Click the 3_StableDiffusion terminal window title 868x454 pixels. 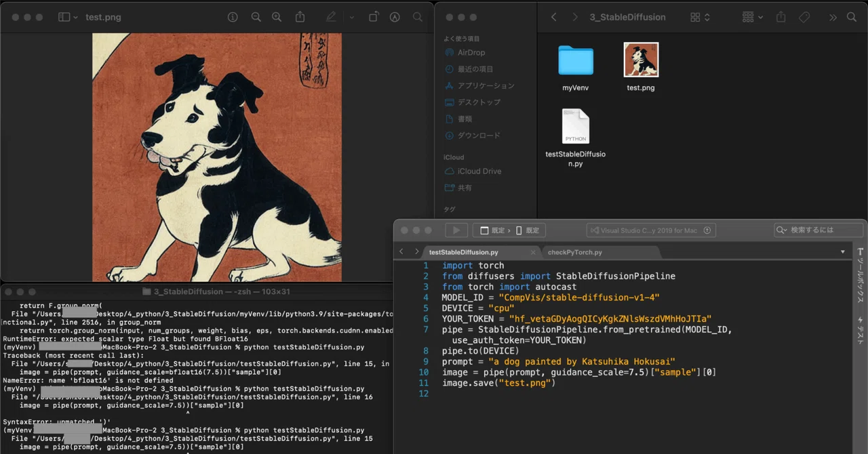click(217, 291)
